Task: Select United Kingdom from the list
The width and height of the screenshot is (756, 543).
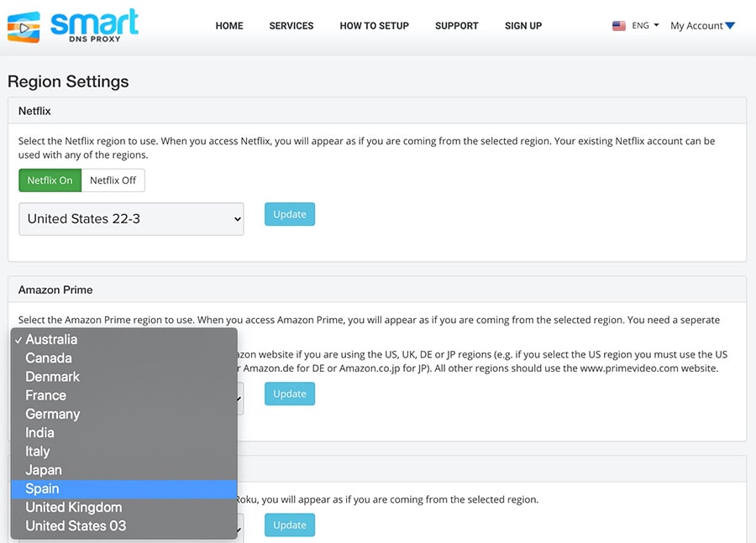Action: point(124,508)
